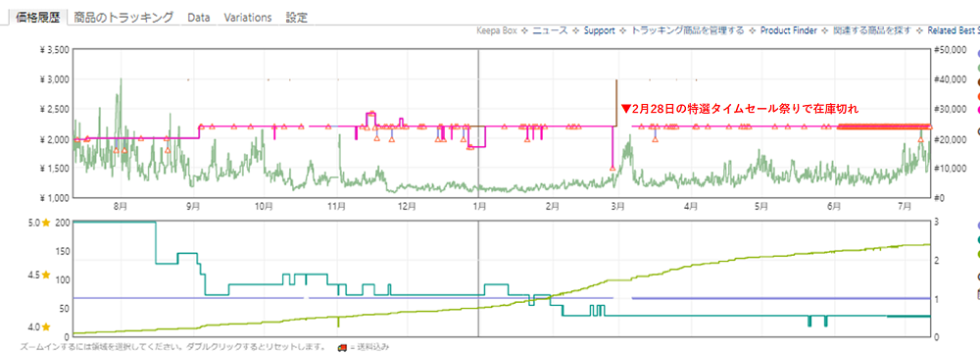Screen dimensions: 980x353
Task: Open the Data tab
Action: (x=199, y=18)
